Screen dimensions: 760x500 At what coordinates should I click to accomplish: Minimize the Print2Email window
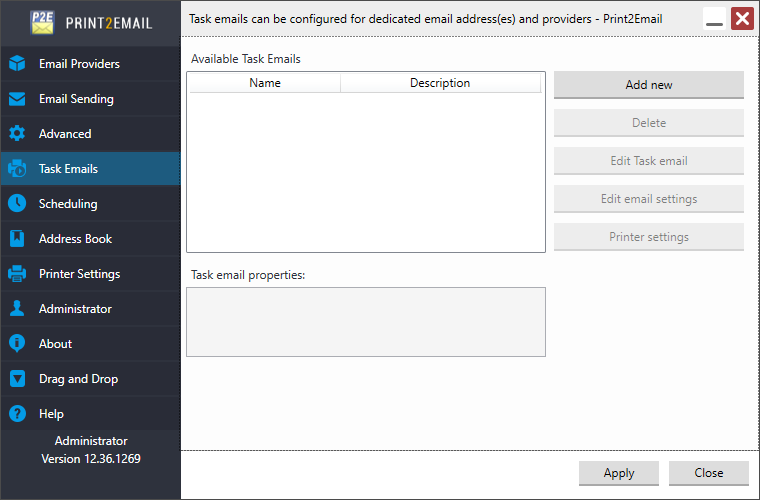[x=714, y=19]
